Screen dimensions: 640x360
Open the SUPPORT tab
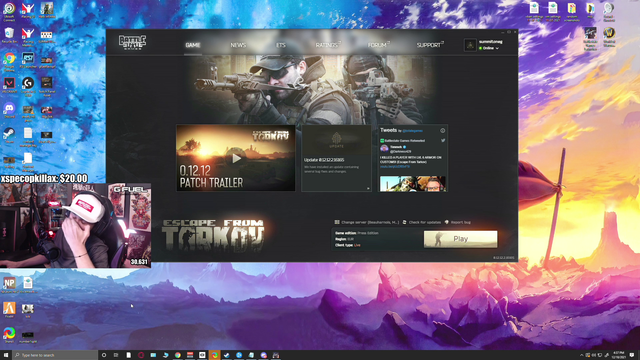(430, 45)
